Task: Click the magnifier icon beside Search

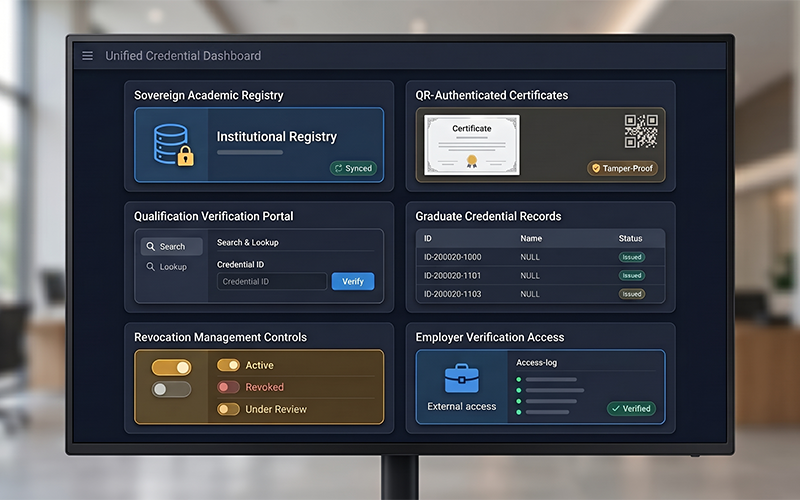Action: [x=151, y=246]
